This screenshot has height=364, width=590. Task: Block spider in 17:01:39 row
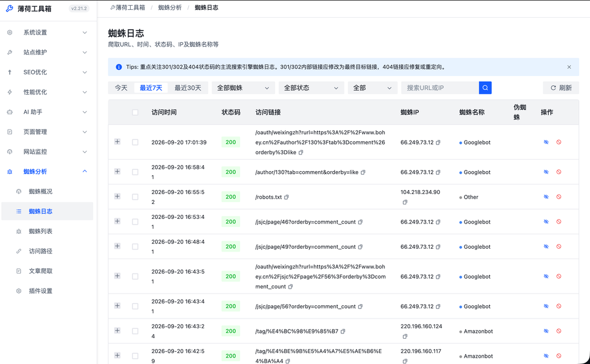click(559, 142)
